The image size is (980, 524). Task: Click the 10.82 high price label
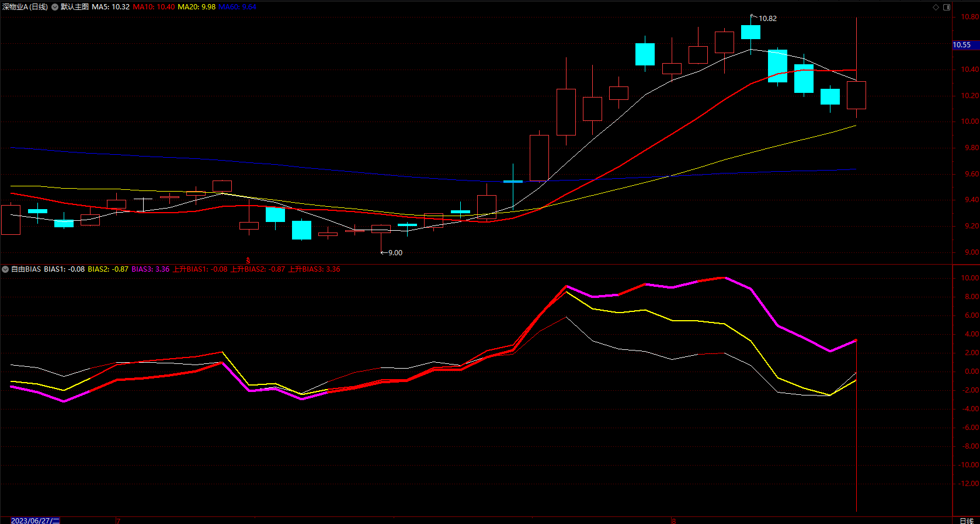click(767, 19)
